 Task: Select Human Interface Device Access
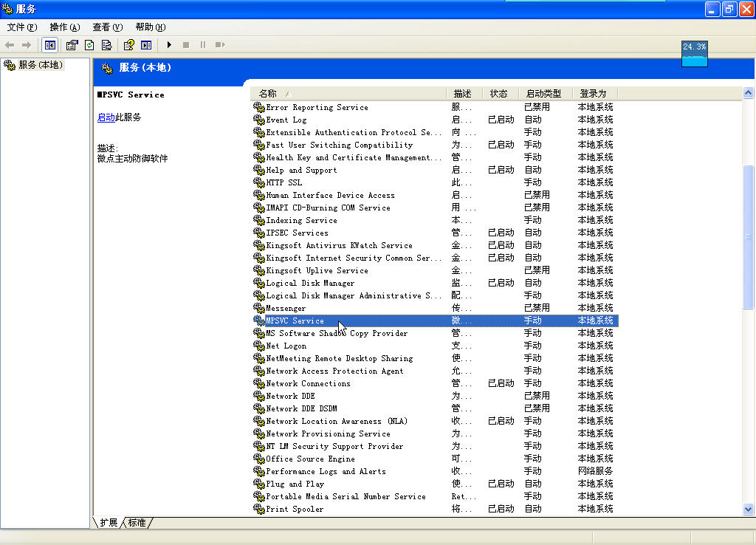(434, 195)
